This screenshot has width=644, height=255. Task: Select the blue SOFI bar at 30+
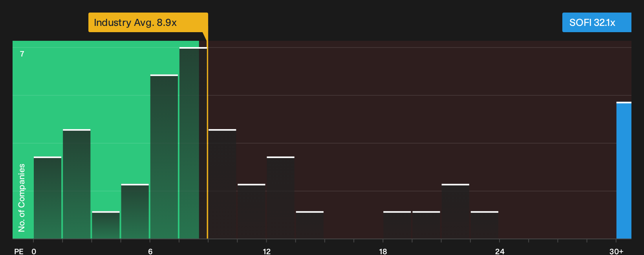coord(624,170)
